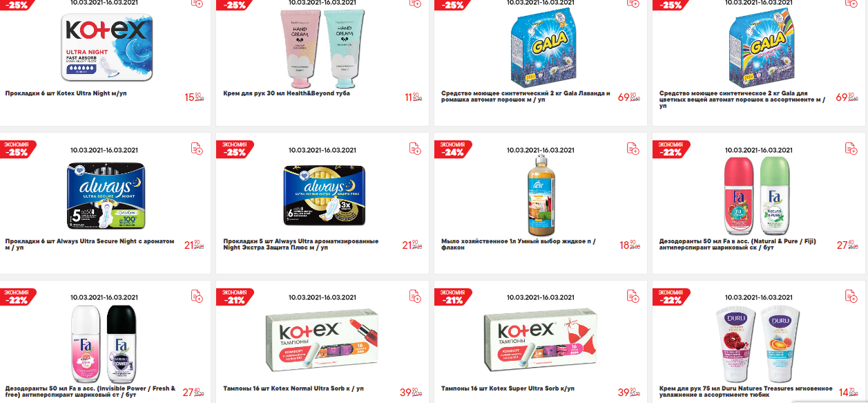Screen dimensions: 868x403
Task: Select the -24% economy badge on soap
Action: (453, 149)
